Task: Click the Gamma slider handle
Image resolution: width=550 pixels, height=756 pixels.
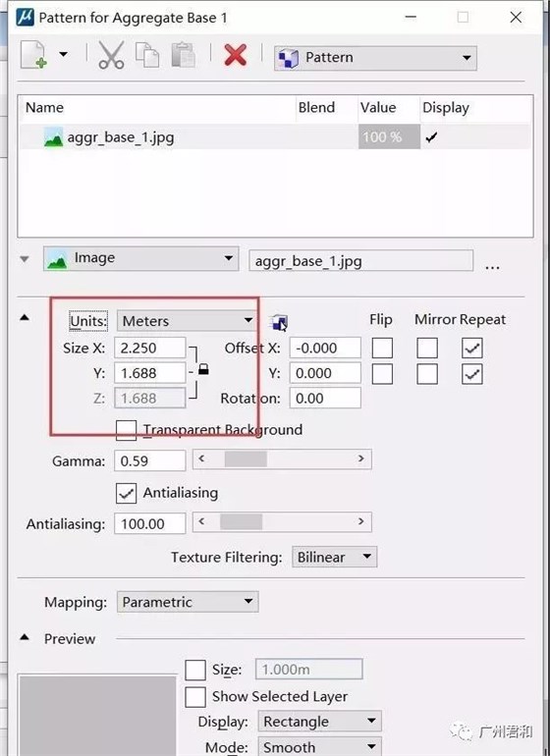Action: coord(246,459)
